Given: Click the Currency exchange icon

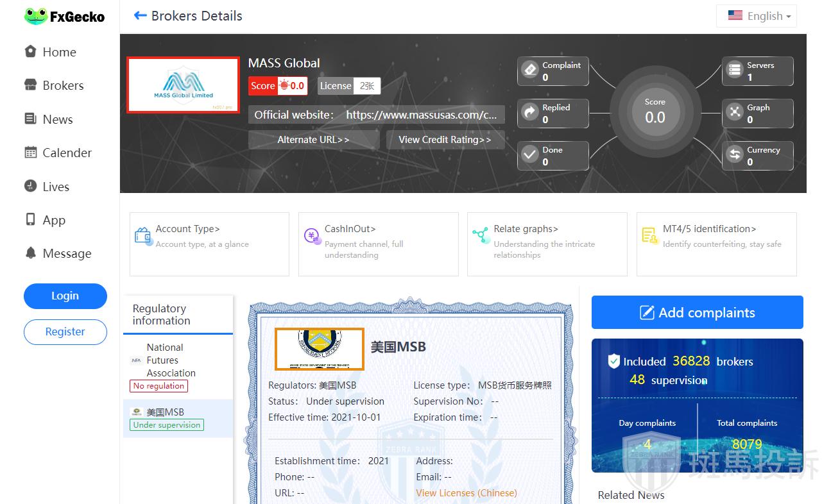Looking at the screenshot, I should coord(734,155).
